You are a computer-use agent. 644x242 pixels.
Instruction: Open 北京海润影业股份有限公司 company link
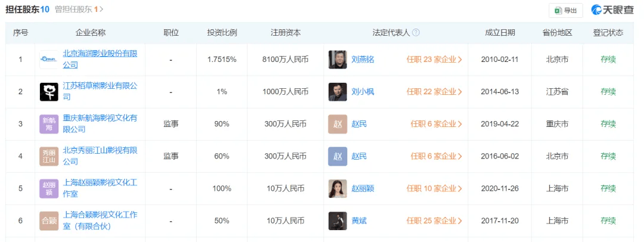(x=100, y=59)
